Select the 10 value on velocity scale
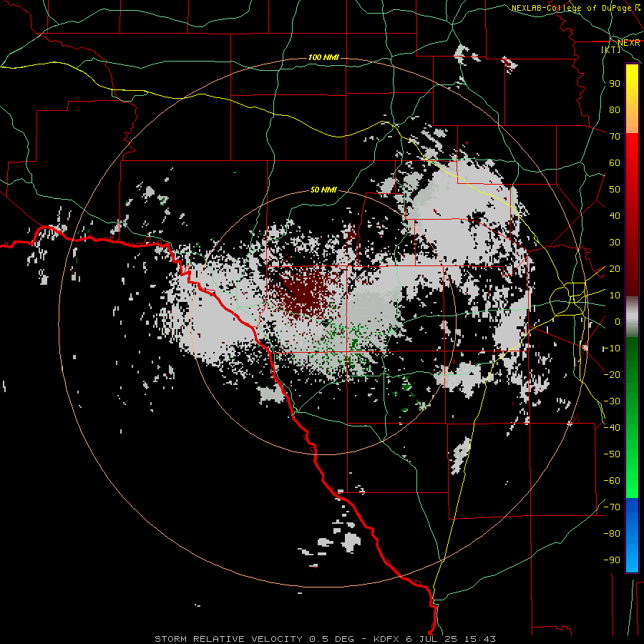644x644 pixels. coord(615,296)
